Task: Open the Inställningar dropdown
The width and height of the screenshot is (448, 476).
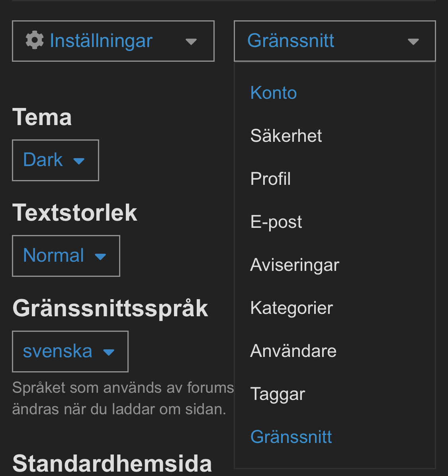Action: 113,41
